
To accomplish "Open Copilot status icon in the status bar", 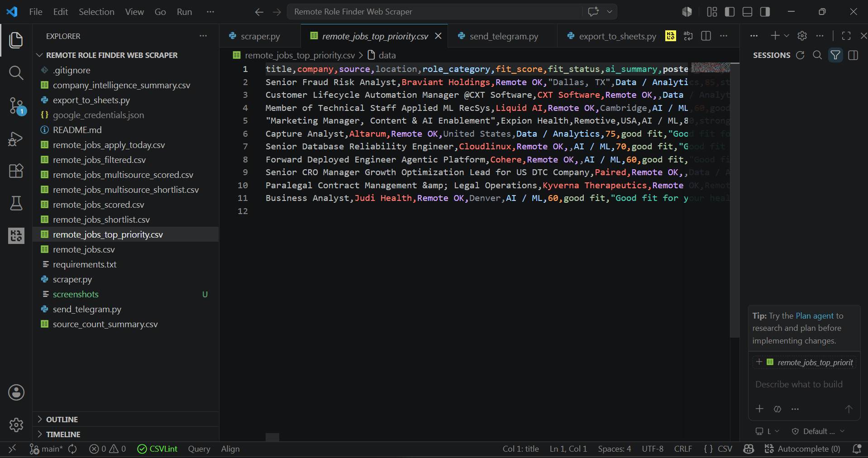I will (x=749, y=449).
